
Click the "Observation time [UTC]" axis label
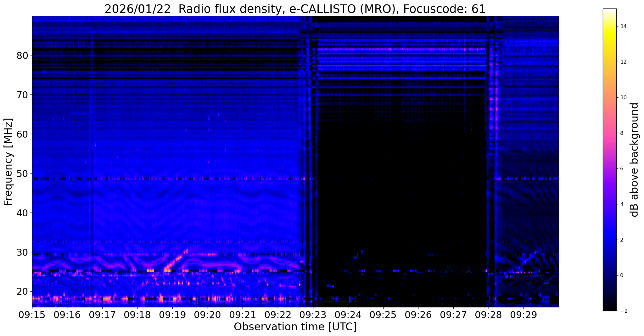coord(295,327)
